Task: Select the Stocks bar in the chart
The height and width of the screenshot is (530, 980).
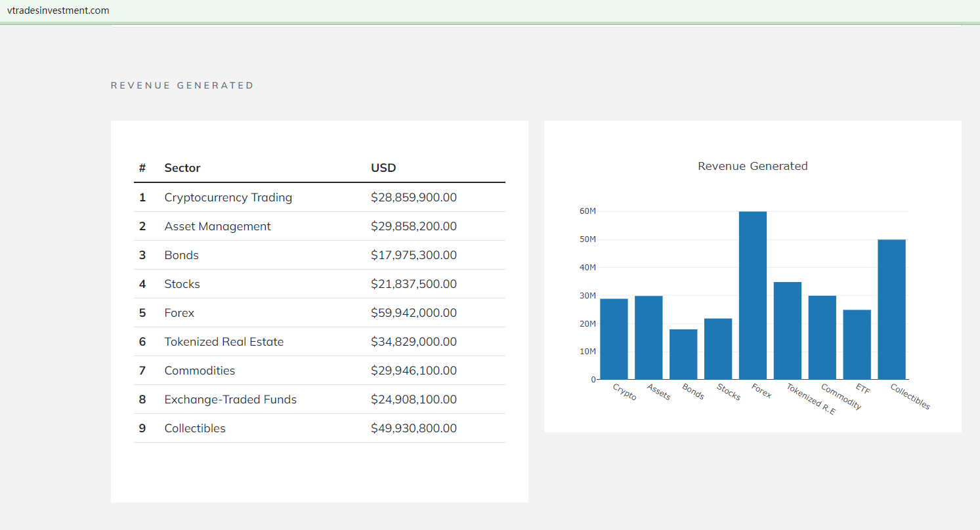Action: (x=718, y=349)
